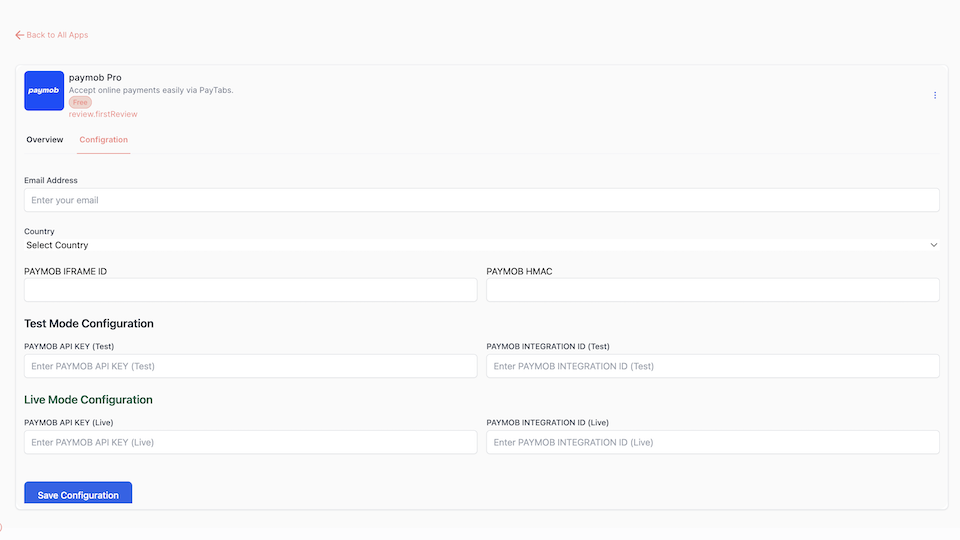Viewport: 960px width, 540px height.
Task: Click the Country dropdown chevron
Action: [934, 245]
